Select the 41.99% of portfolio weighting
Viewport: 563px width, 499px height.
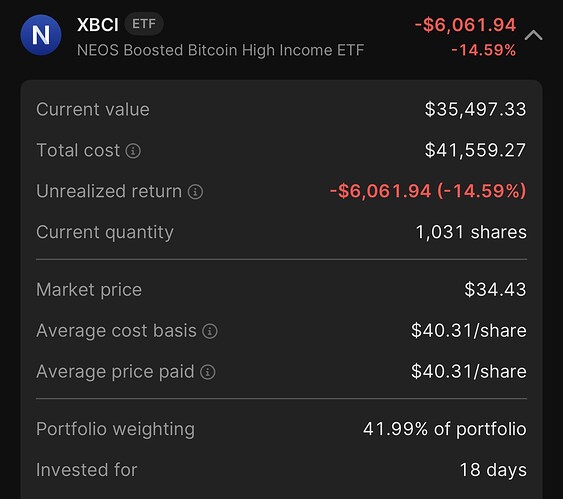click(x=445, y=429)
